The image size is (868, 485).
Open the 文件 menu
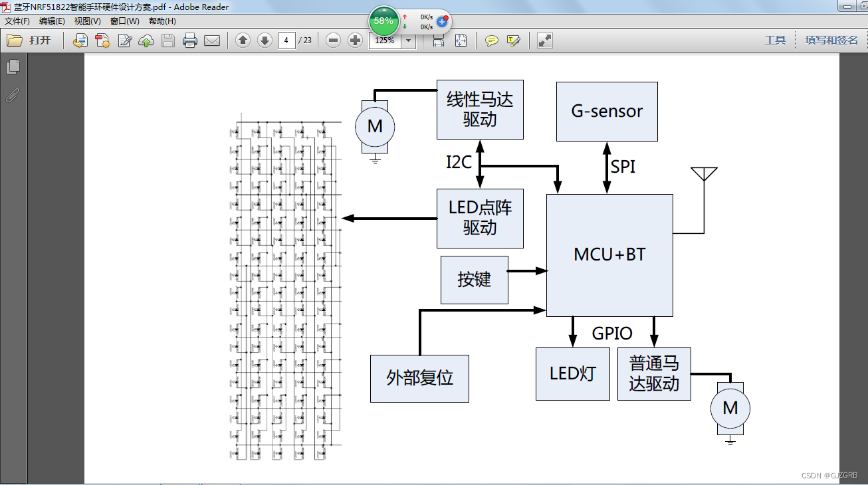point(16,21)
